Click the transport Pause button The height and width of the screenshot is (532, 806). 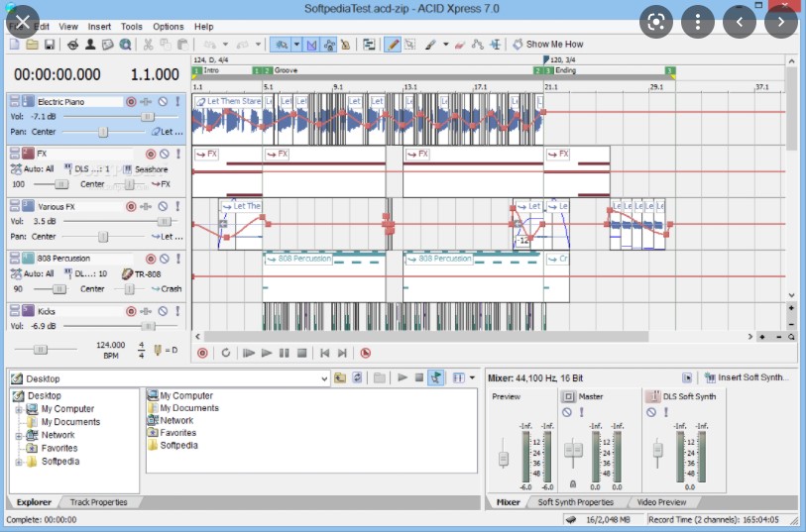[x=285, y=354]
